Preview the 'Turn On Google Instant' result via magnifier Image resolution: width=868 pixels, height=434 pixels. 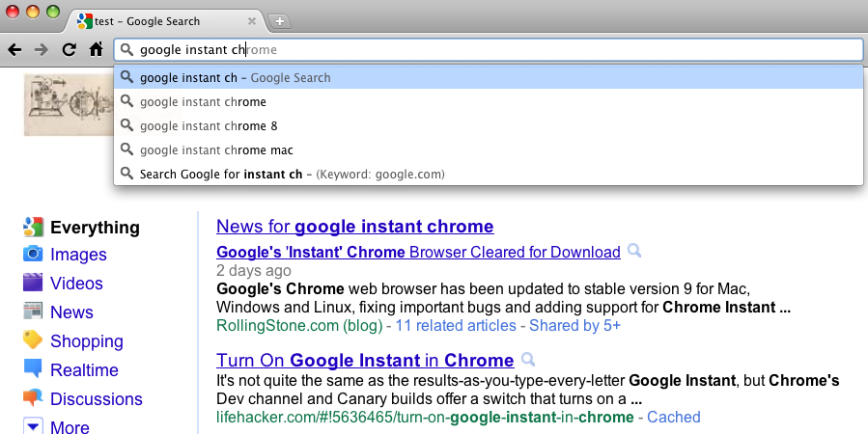click(528, 360)
